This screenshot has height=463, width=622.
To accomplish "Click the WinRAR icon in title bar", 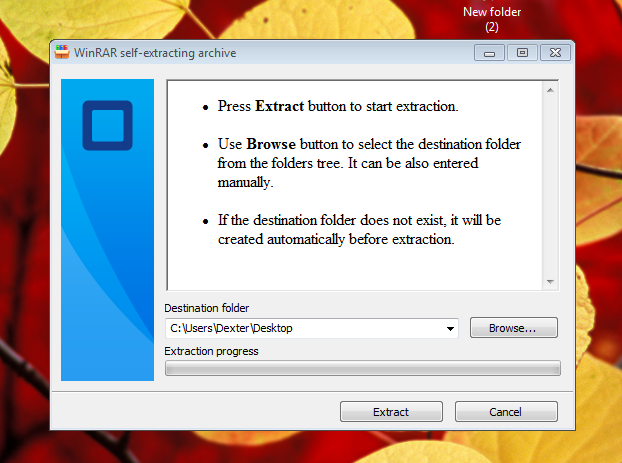I will point(62,52).
